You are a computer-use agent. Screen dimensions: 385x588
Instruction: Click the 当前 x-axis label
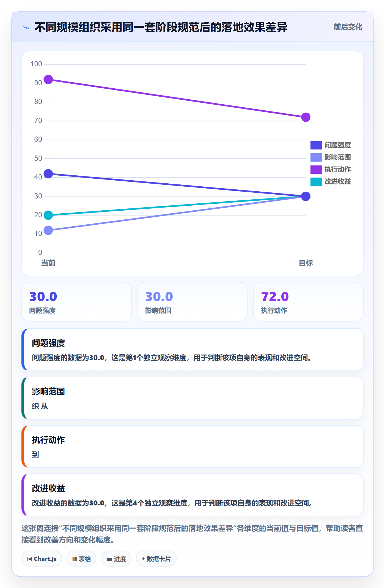[x=48, y=263]
